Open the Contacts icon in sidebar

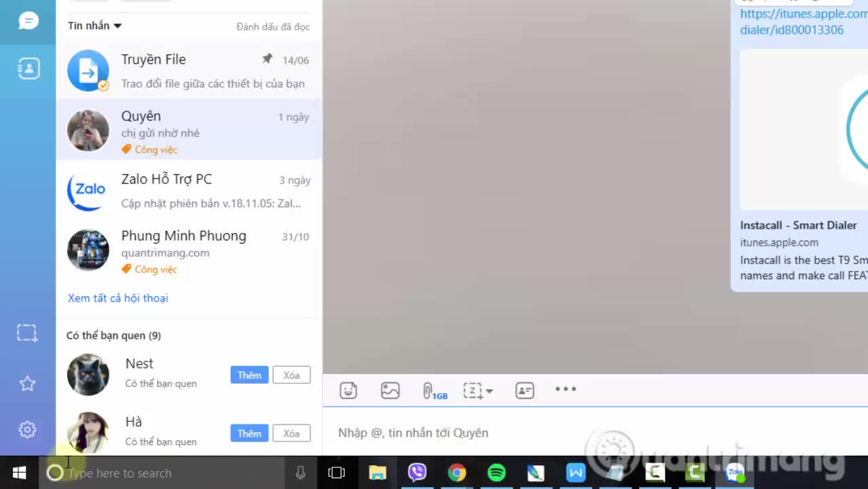[x=28, y=69]
